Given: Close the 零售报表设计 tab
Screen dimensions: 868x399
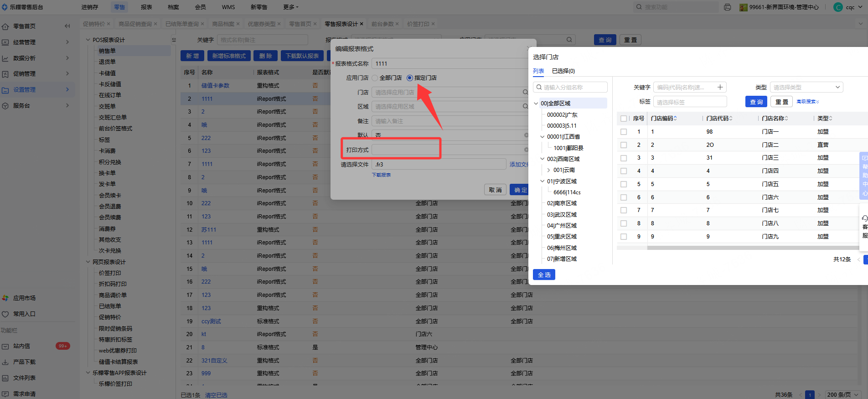Looking at the screenshot, I should [362, 24].
